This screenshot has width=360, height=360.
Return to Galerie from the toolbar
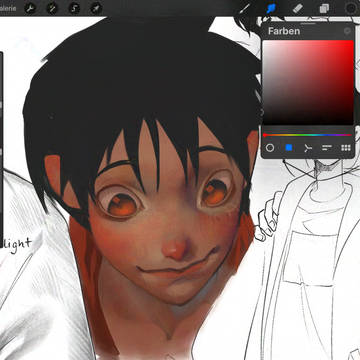tap(8, 8)
